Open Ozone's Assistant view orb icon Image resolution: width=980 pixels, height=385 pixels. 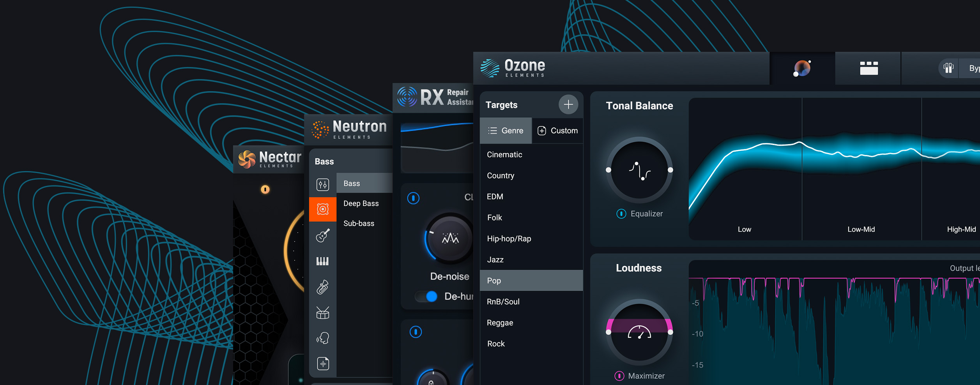pyautogui.click(x=802, y=69)
